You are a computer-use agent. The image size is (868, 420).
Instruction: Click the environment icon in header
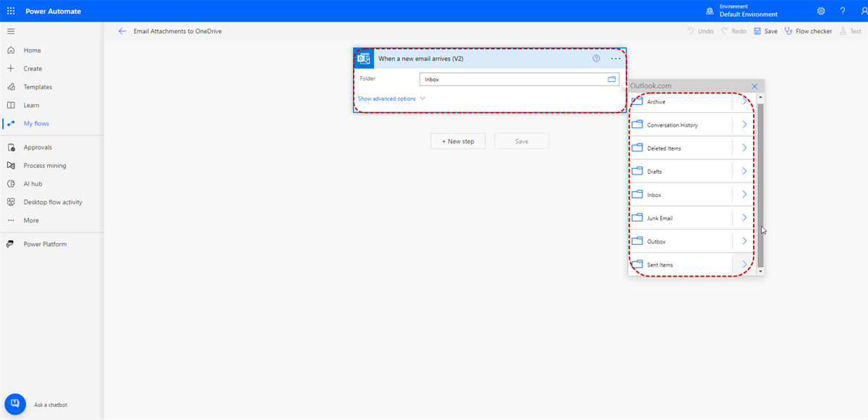710,11
